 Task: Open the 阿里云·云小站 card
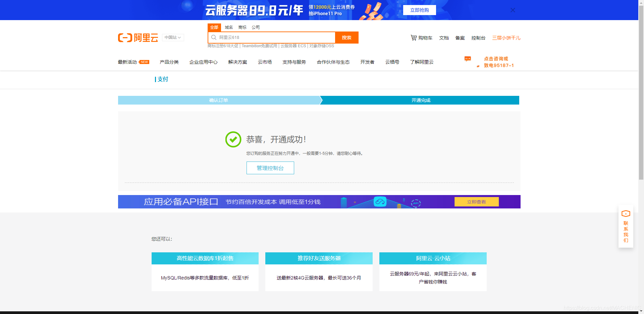tap(433, 258)
